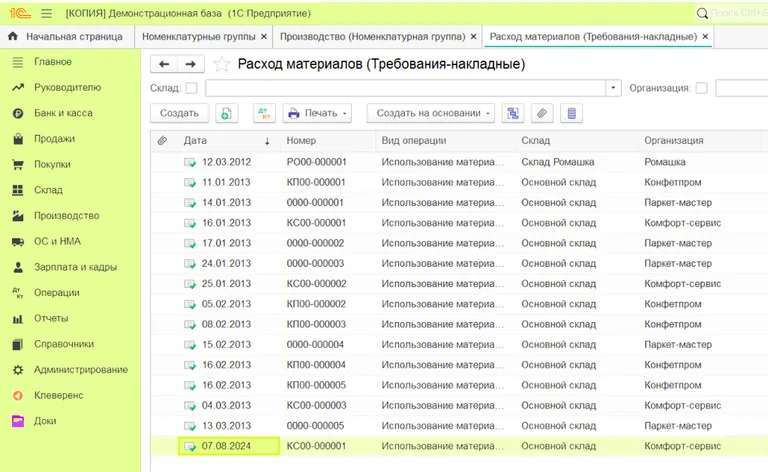Image resolution: width=768 pixels, height=472 pixels.
Task: Open the hamburger main menu icon
Action: (46, 13)
